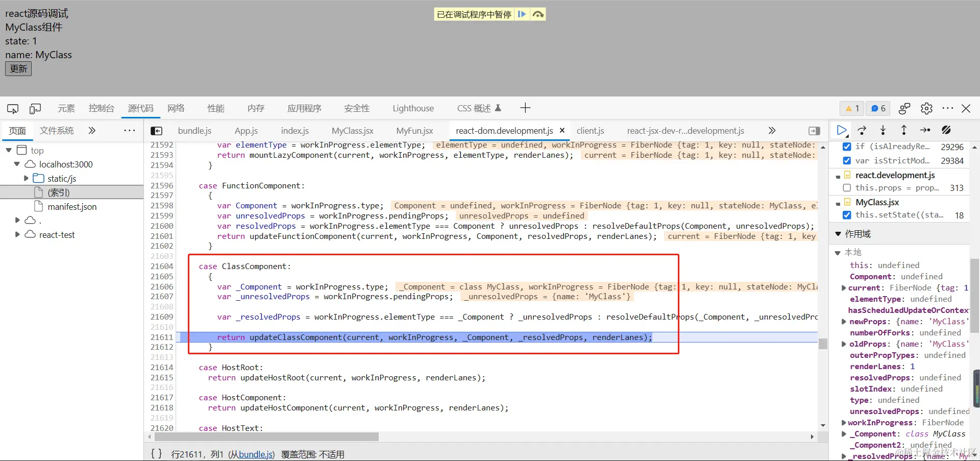Enable breakpoint this.props = prop… 313
980x461 pixels.
coord(847,187)
